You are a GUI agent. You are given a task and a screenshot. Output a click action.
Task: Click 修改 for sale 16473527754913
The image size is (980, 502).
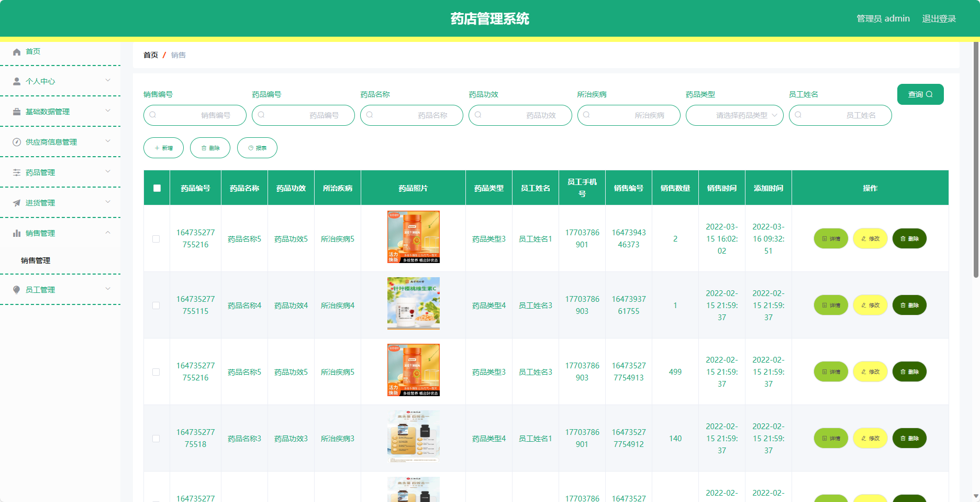[870, 372]
